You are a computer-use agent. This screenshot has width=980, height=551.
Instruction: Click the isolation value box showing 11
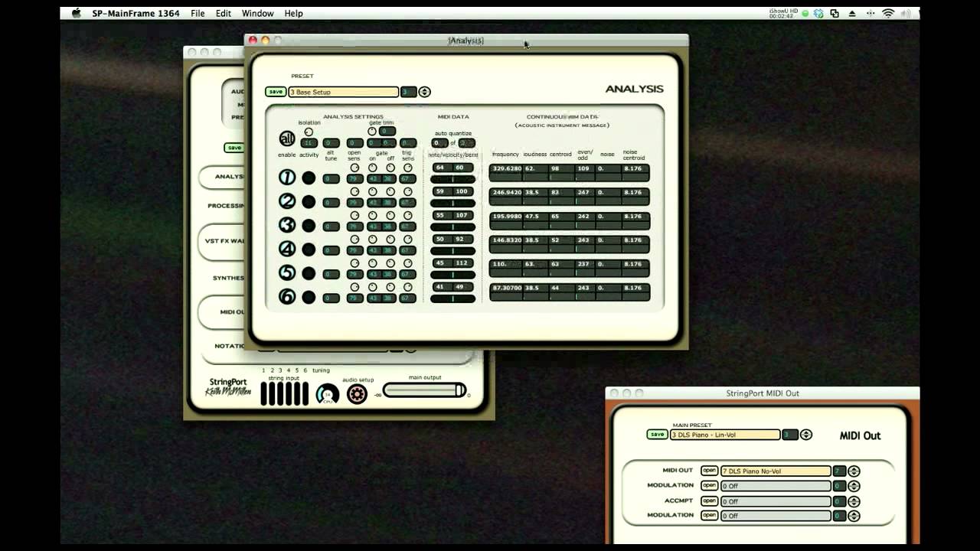(309, 143)
